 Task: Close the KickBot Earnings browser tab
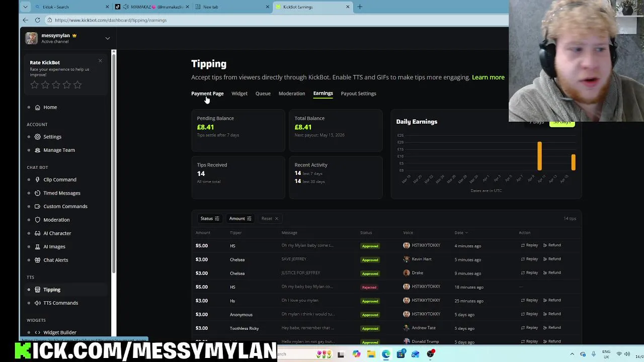pos(348,7)
